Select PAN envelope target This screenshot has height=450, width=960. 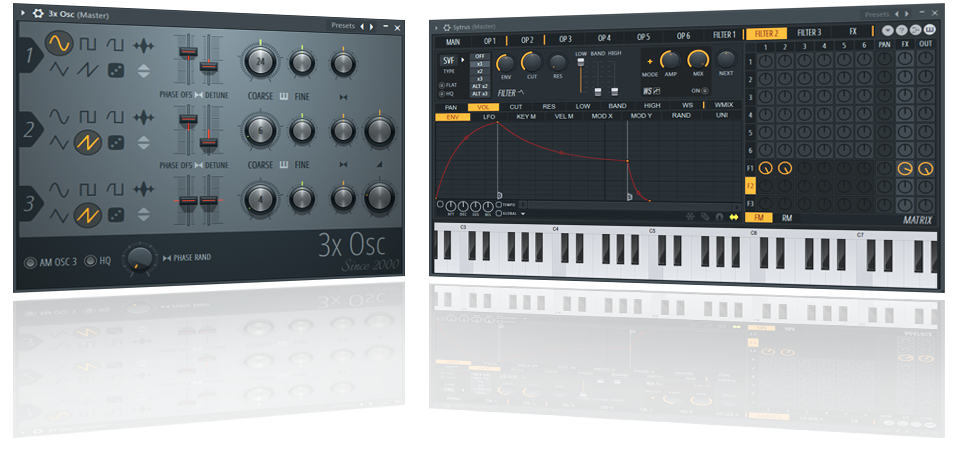click(451, 108)
